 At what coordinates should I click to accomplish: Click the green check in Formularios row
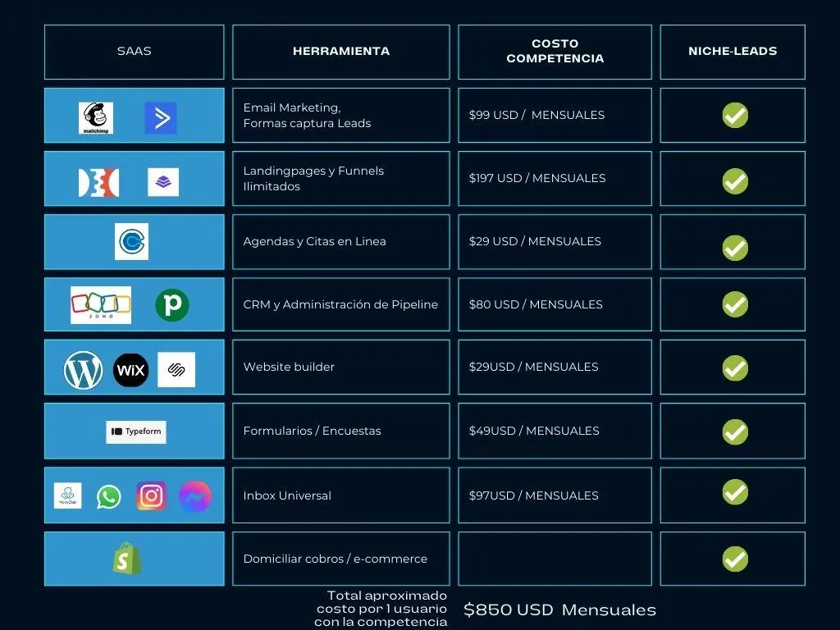pos(735,431)
